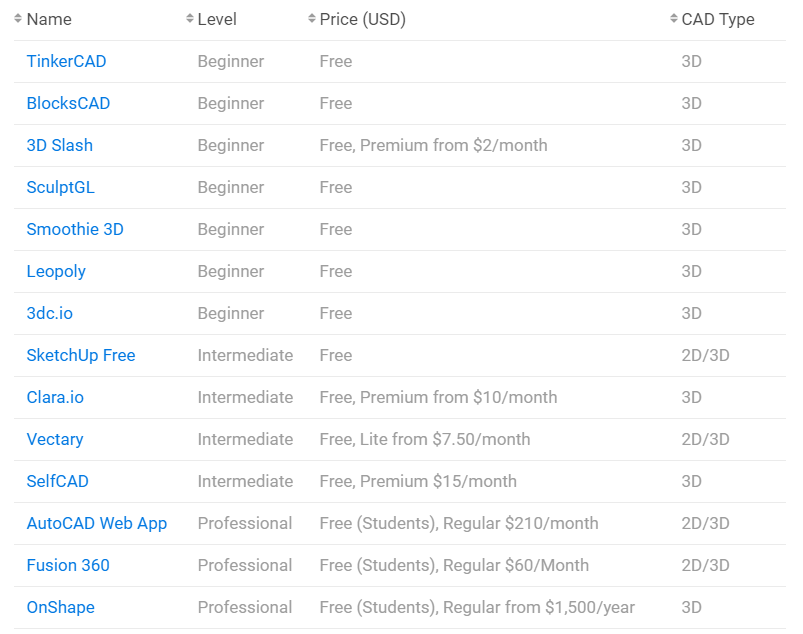Visit the Vectary link
Screen dimensions: 803x634
(x=55, y=439)
